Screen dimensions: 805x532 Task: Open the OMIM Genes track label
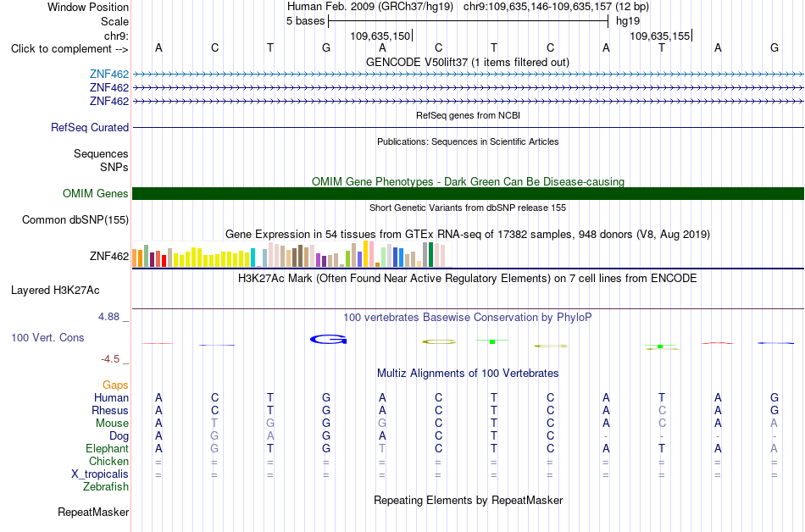[95, 193]
